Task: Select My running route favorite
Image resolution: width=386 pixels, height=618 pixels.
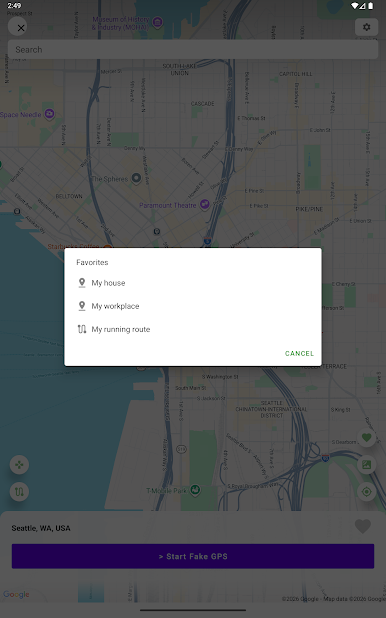Action: point(193,329)
